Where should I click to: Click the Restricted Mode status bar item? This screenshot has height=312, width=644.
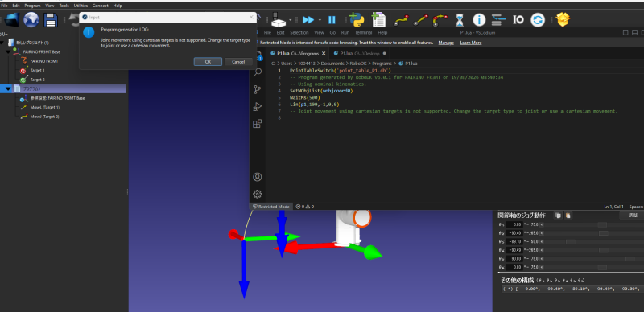point(271,207)
